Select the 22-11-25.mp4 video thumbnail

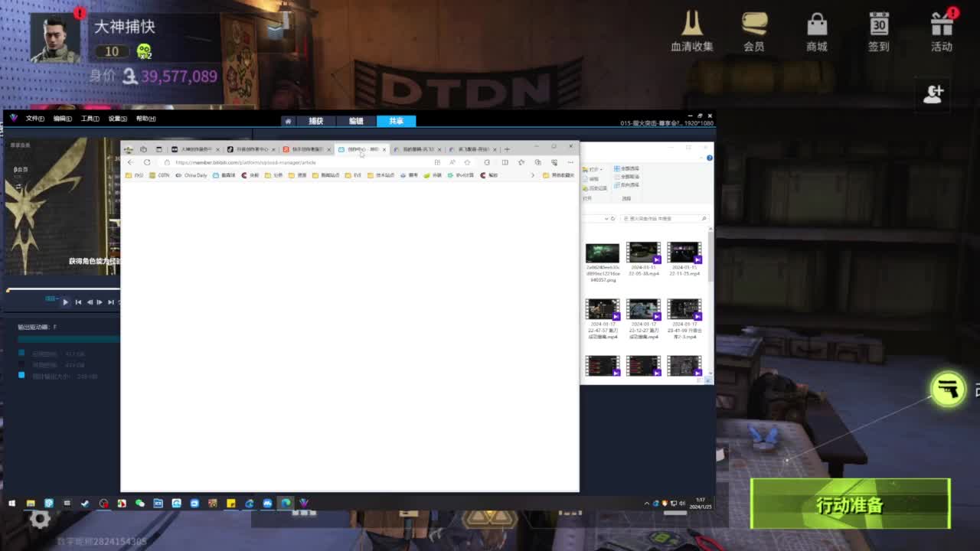tap(684, 253)
